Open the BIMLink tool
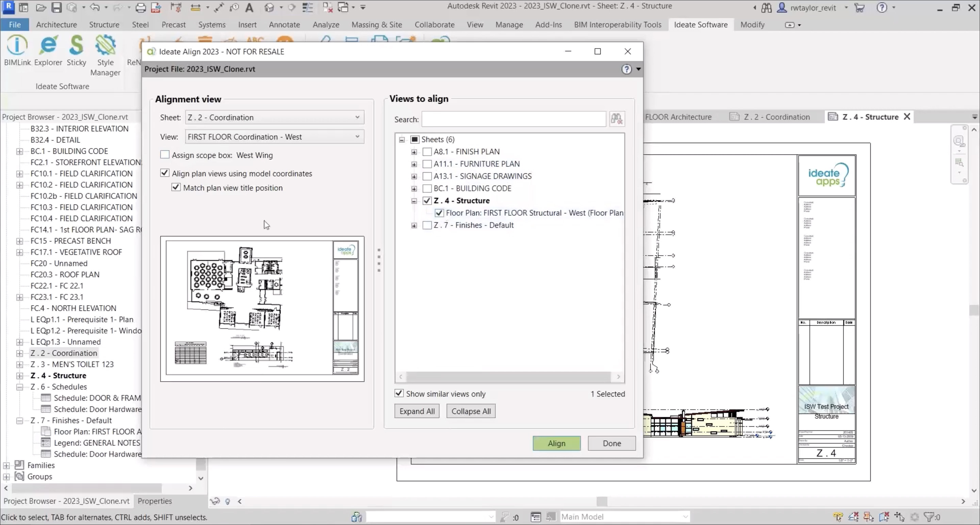The width and height of the screenshot is (980, 525). (17, 50)
